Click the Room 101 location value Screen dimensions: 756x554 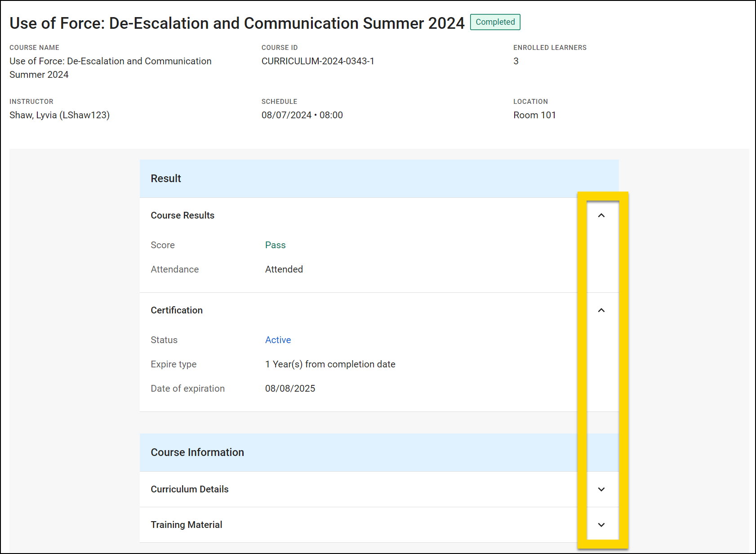point(534,115)
